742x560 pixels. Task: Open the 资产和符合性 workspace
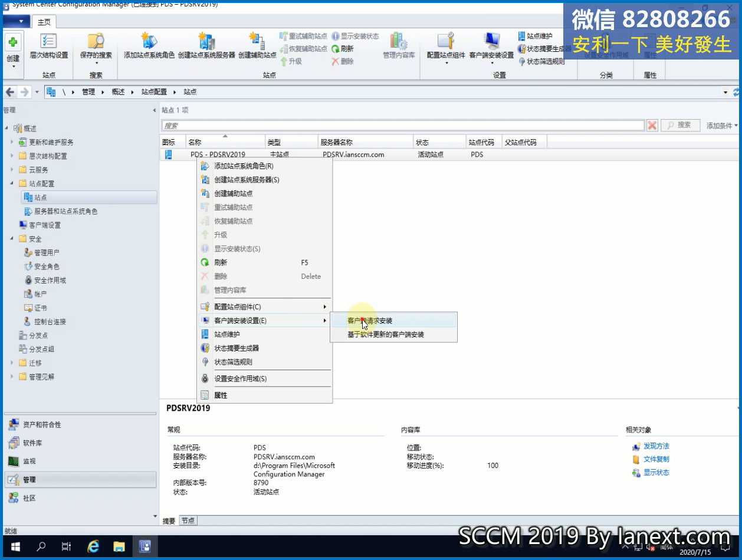coord(80,424)
